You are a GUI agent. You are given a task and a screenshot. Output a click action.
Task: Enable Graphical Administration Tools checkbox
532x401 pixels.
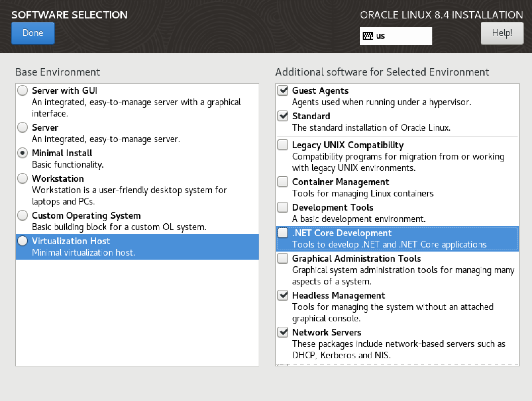[283, 258]
